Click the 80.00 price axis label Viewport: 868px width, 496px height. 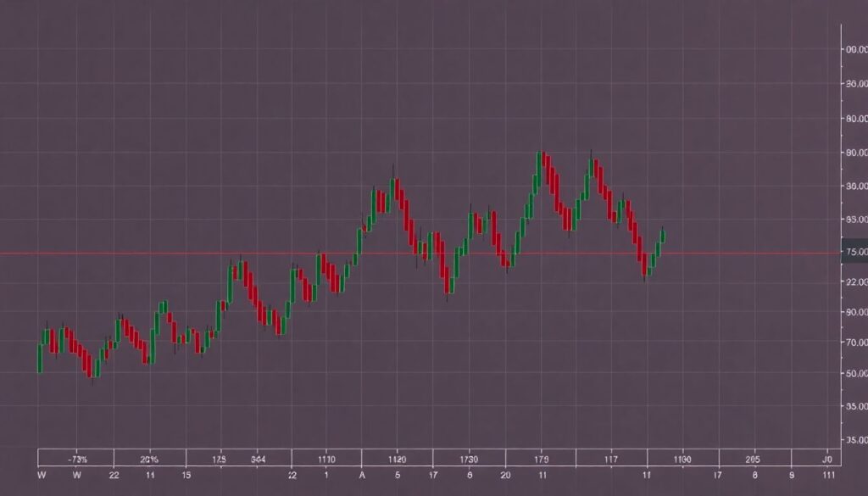[854, 119]
